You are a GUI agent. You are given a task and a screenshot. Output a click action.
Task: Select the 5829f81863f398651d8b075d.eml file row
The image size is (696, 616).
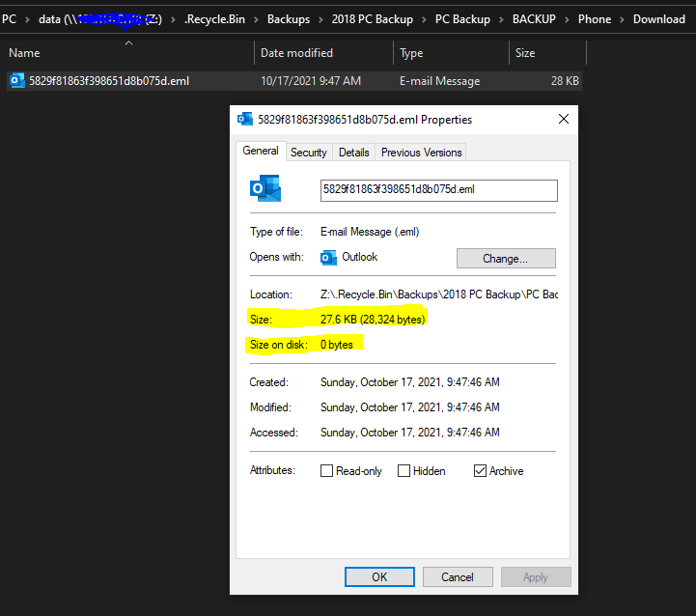pos(294,81)
